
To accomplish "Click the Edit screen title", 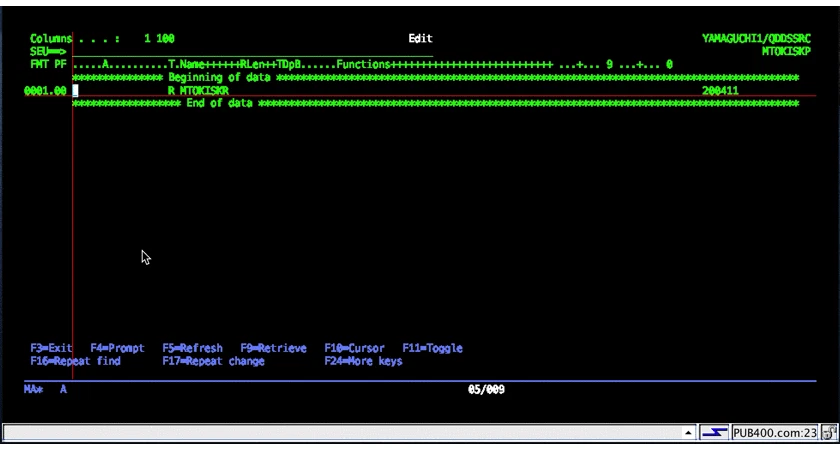I will (x=421, y=39).
